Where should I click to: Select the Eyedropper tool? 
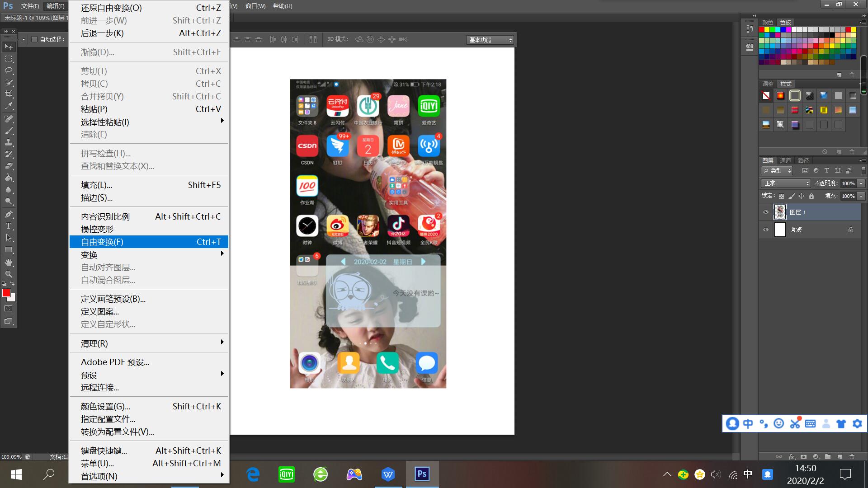(x=9, y=106)
